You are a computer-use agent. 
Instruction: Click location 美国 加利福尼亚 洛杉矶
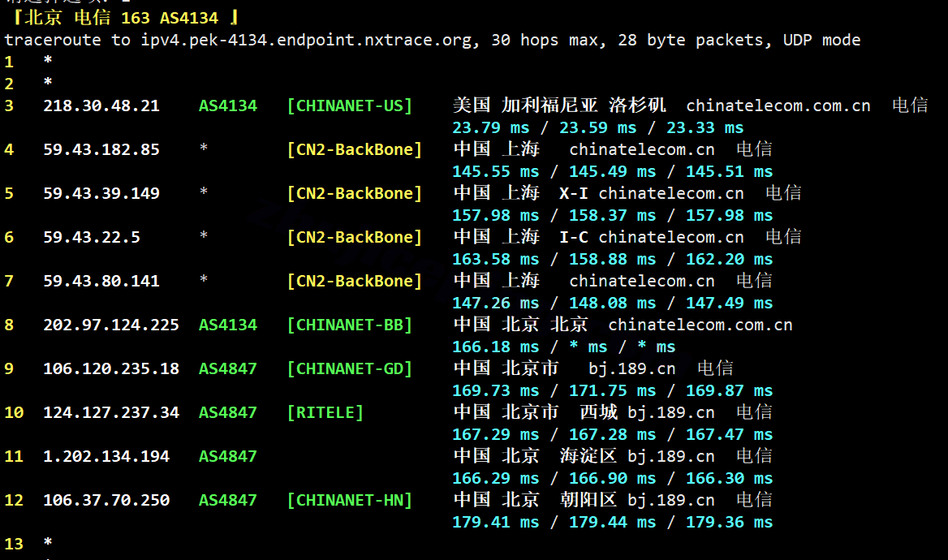(x=560, y=106)
